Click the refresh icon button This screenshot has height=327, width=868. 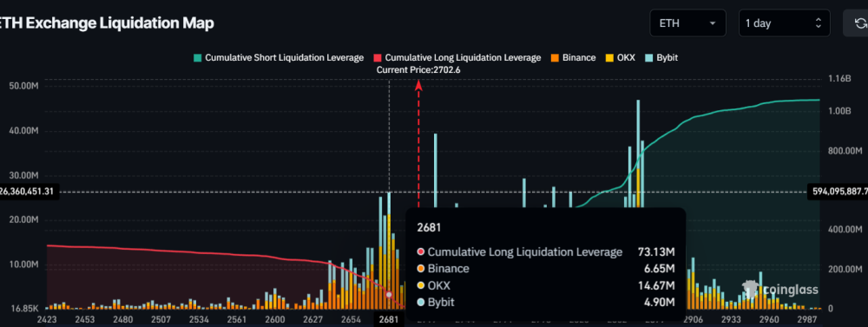[x=858, y=23]
